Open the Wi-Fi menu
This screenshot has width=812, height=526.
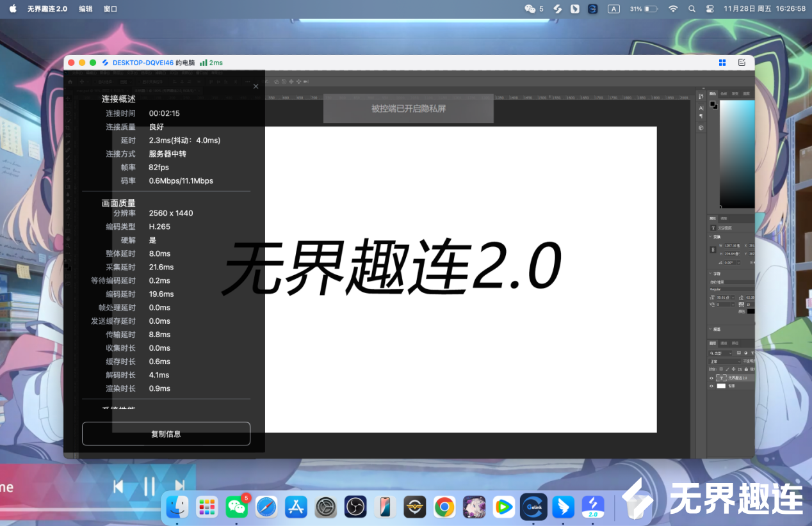[673, 9]
